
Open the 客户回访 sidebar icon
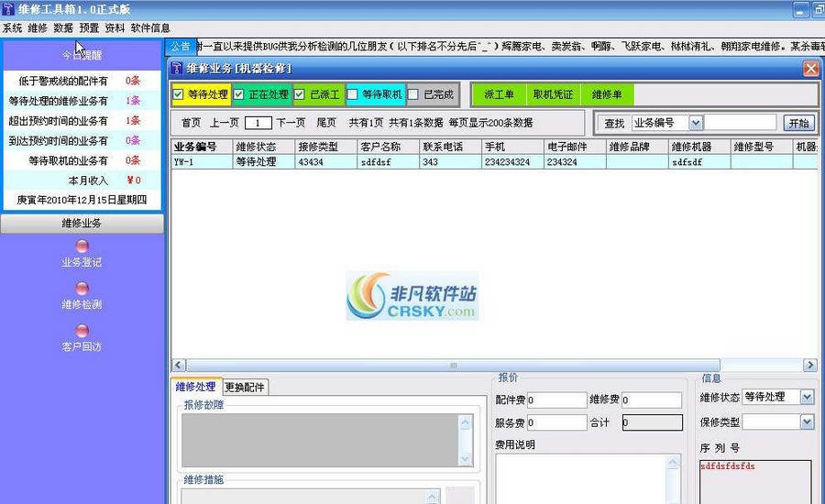point(82,331)
